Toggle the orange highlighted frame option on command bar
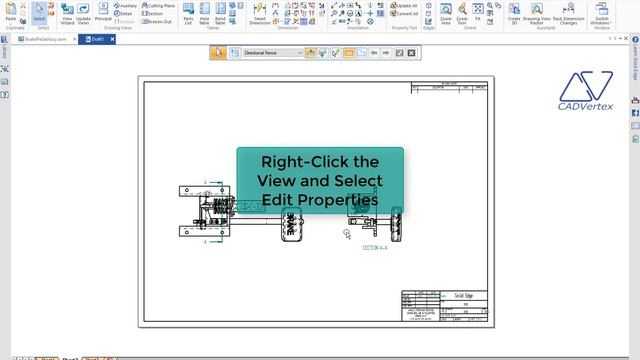 click(x=349, y=53)
